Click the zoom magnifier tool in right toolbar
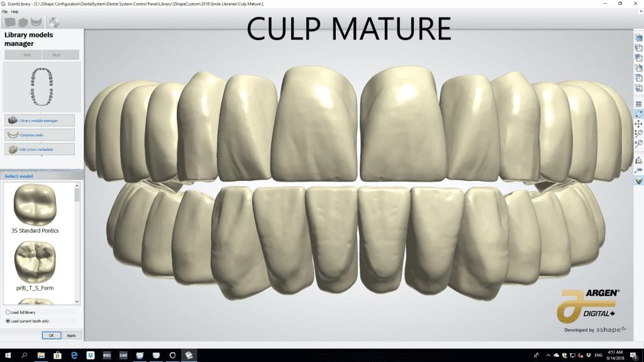The width and height of the screenshot is (644, 362). (638, 133)
